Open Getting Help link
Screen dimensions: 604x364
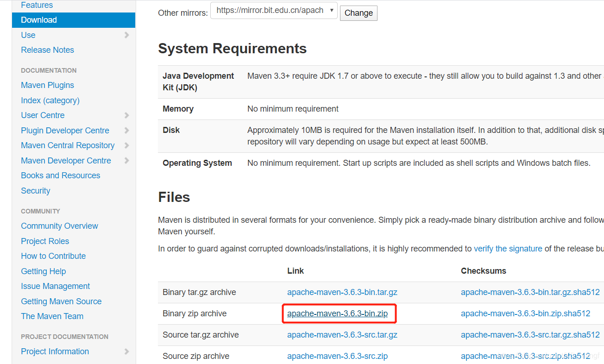click(x=44, y=271)
